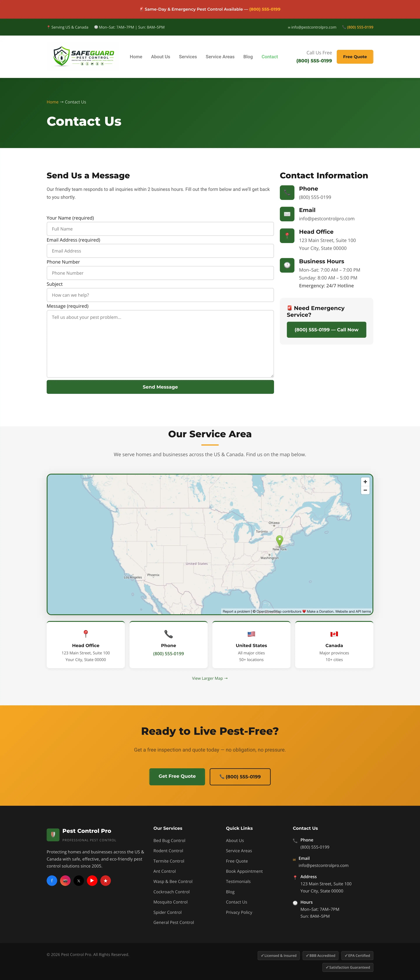Click the clock icon beside Business Hours

(x=287, y=265)
